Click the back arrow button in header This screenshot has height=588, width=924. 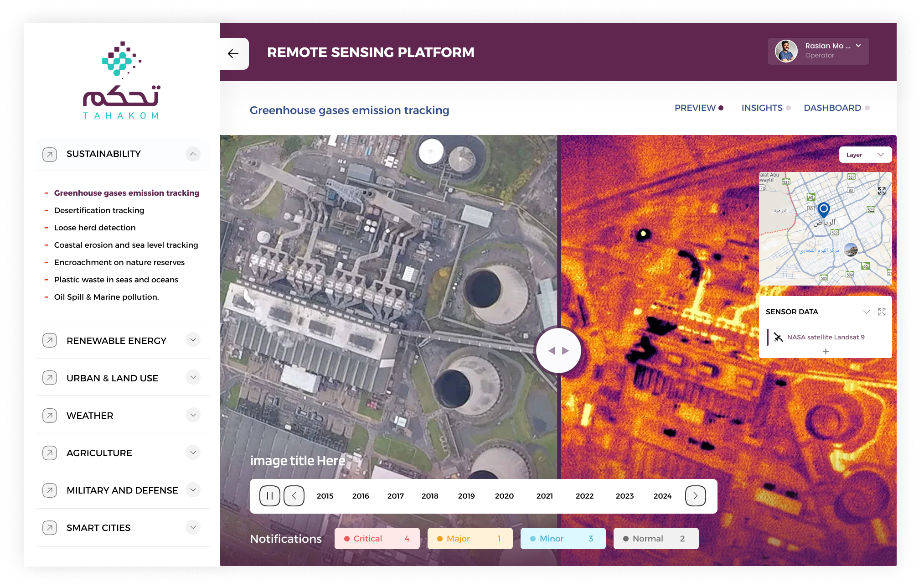click(x=233, y=54)
